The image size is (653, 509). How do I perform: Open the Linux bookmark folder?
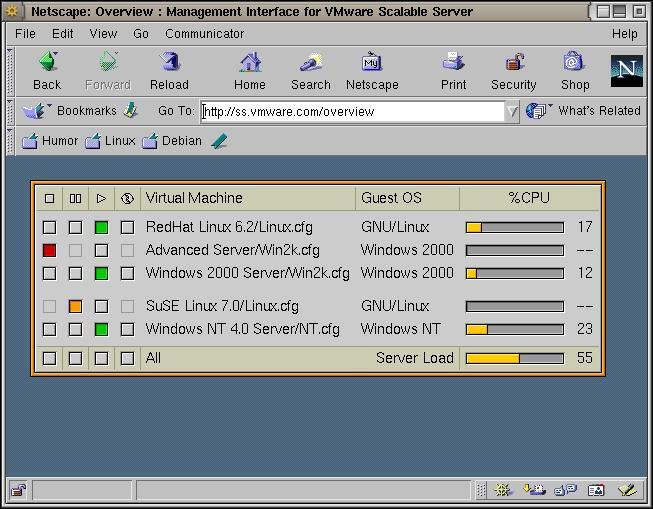(110, 141)
